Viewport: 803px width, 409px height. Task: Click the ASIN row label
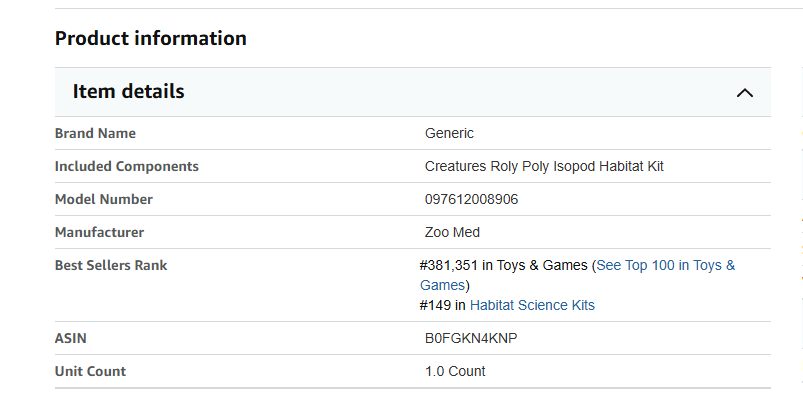click(70, 338)
